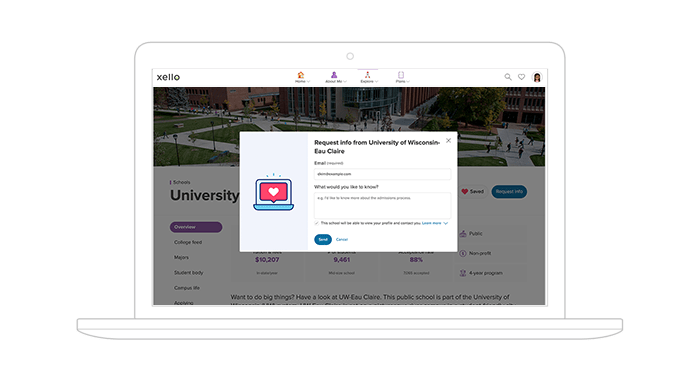The width and height of the screenshot is (700, 381).
Task: Open the Campus life section
Action: [x=187, y=288]
